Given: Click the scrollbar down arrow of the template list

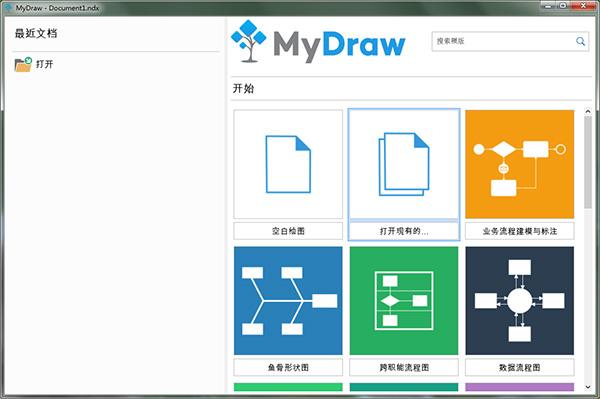Looking at the screenshot, I should pos(588,387).
